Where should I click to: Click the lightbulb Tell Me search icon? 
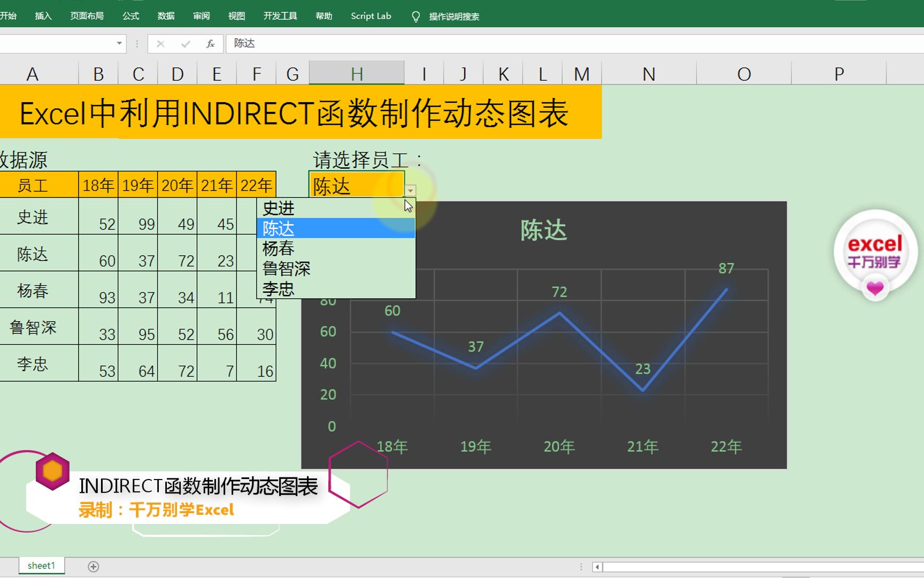point(416,16)
